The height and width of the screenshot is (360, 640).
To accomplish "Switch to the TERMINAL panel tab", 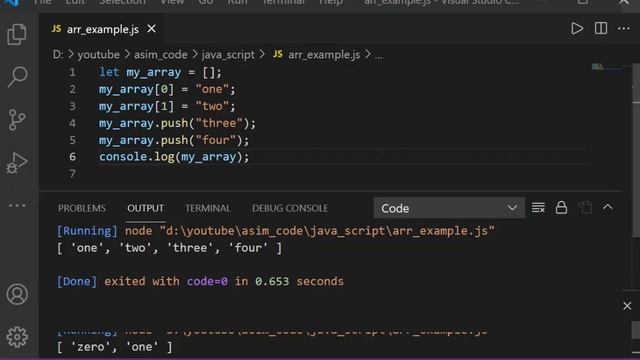I will [x=208, y=208].
